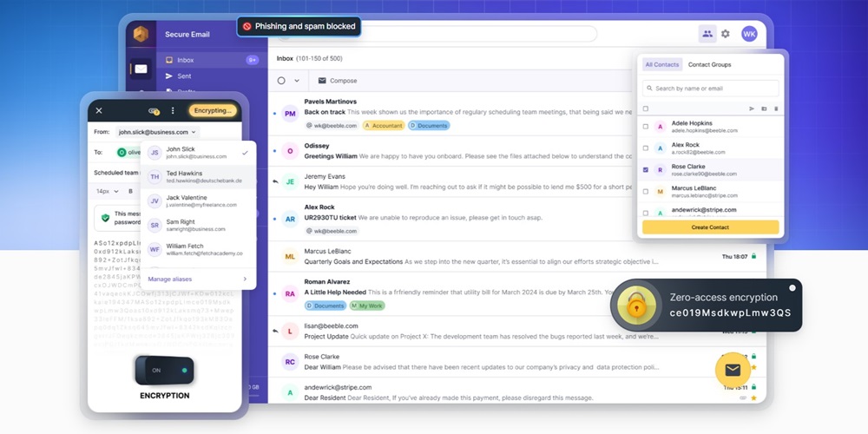This screenshot has width=868, height=434.
Task: Click the bold B formatting button
Action: tap(131, 192)
